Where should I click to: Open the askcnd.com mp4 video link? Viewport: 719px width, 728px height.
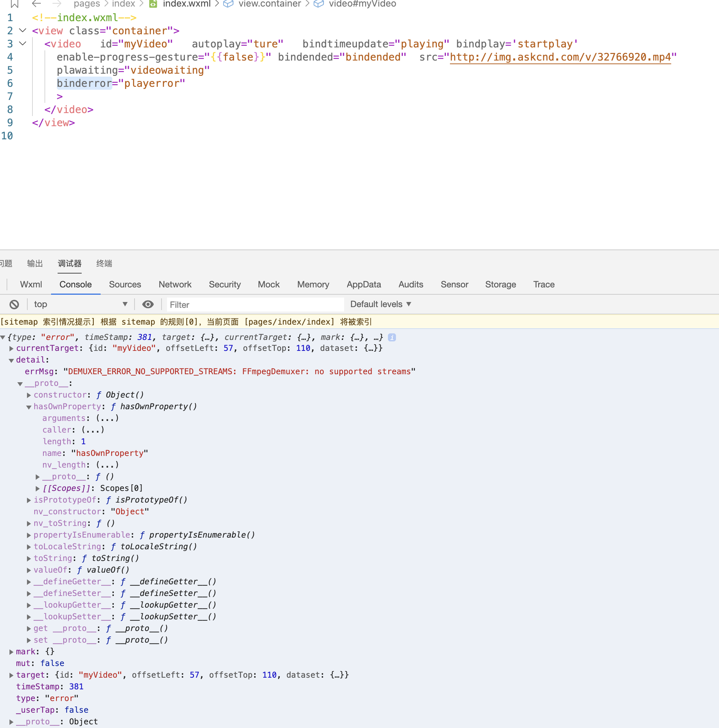point(560,57)
